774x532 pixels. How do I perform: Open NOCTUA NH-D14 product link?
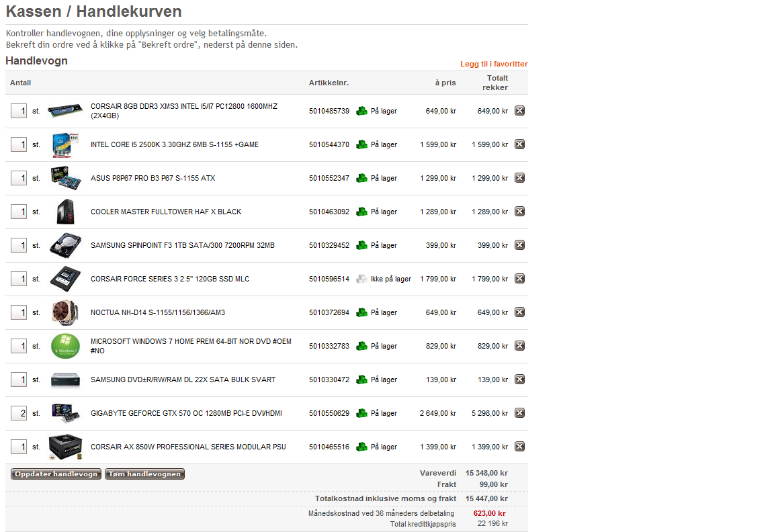[158, 312]
